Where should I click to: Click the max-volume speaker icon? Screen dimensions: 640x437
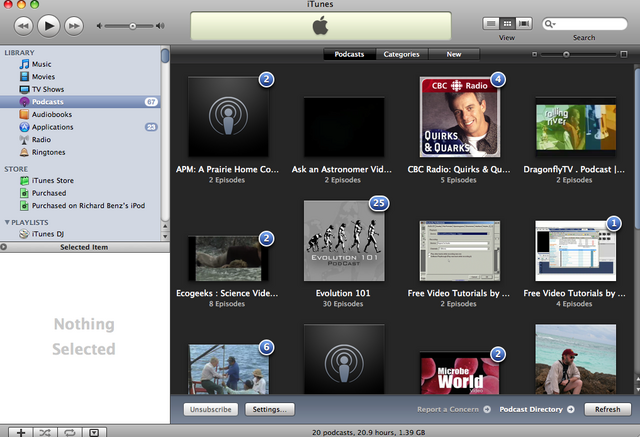coord(160,26)
